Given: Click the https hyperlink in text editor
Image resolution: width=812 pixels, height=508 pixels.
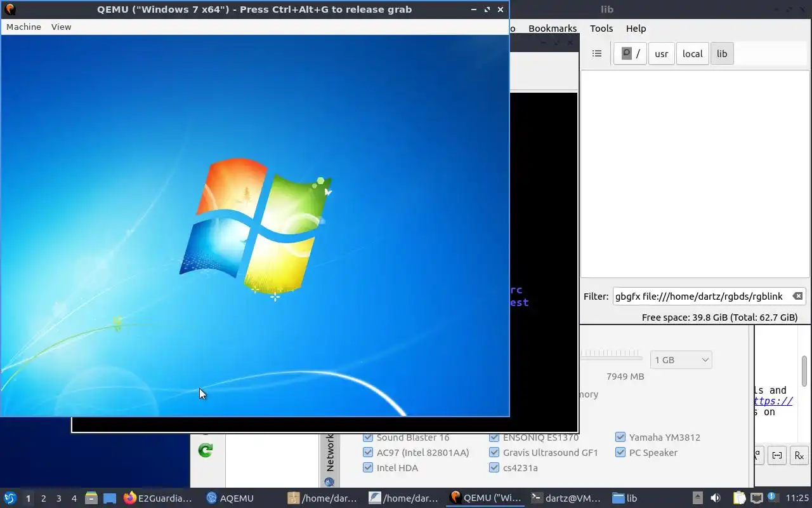Looking at the screenshot, I should click(x=773, y=401).
